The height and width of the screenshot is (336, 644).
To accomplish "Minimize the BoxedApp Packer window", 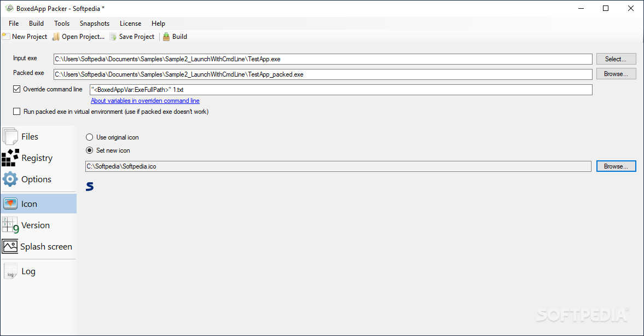I will [x=581, y=8].
